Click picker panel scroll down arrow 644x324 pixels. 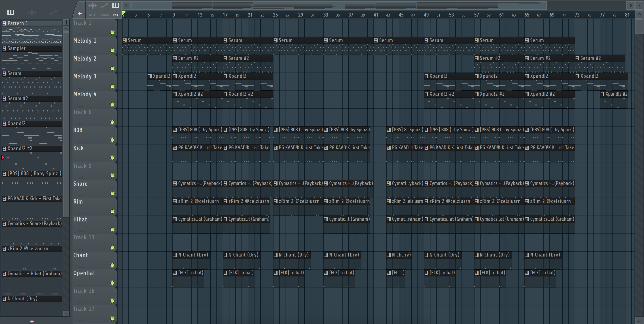point(66,313)
